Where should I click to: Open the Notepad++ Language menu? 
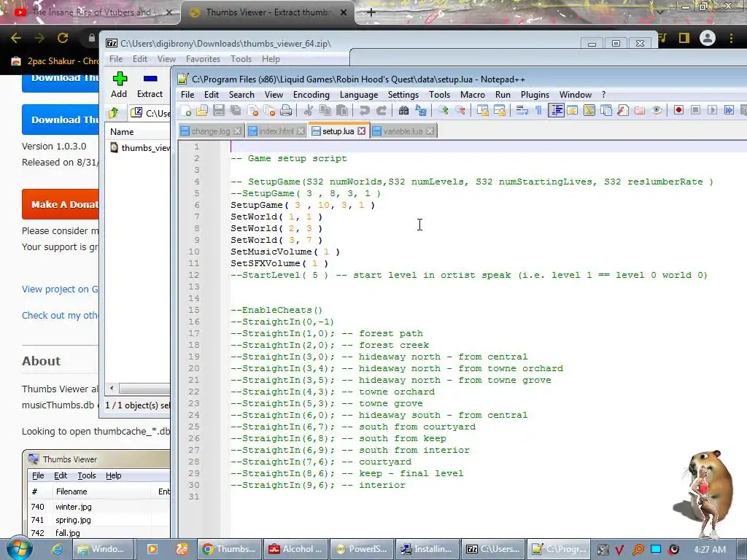pyautogui.click(x=359, y=95)
